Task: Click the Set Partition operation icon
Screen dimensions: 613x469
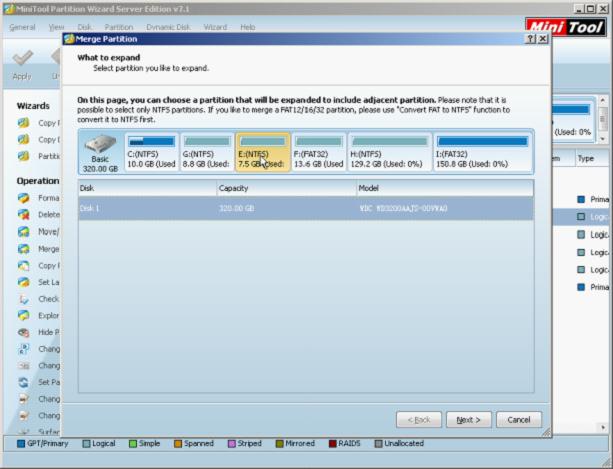Action: [x=23, y=382]
